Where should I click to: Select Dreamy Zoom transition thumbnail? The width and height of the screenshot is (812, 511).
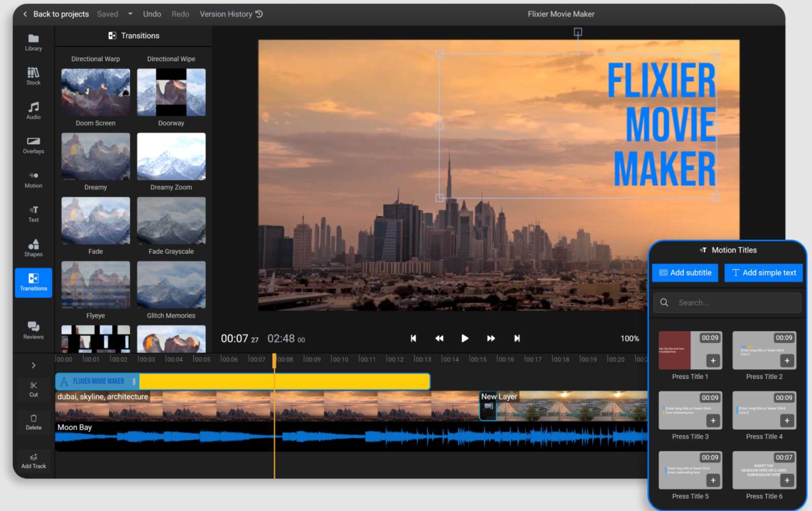[171, 156]
